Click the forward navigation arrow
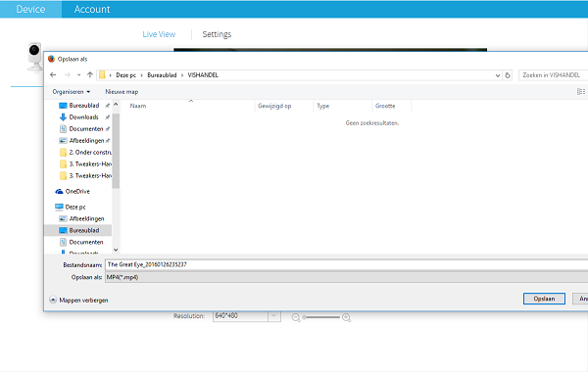Image resolution: width=588 pixels, height=372 pixels. 67,75
